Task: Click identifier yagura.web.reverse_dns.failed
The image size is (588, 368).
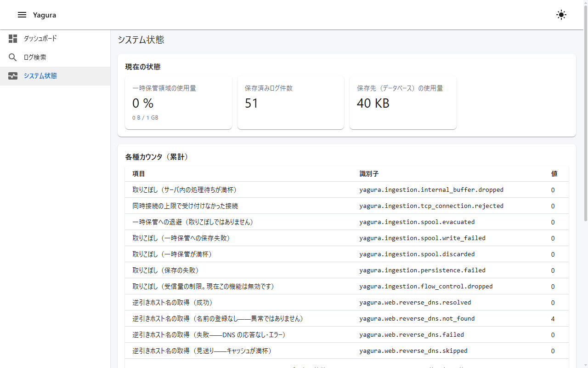Action: pos(412,334)
